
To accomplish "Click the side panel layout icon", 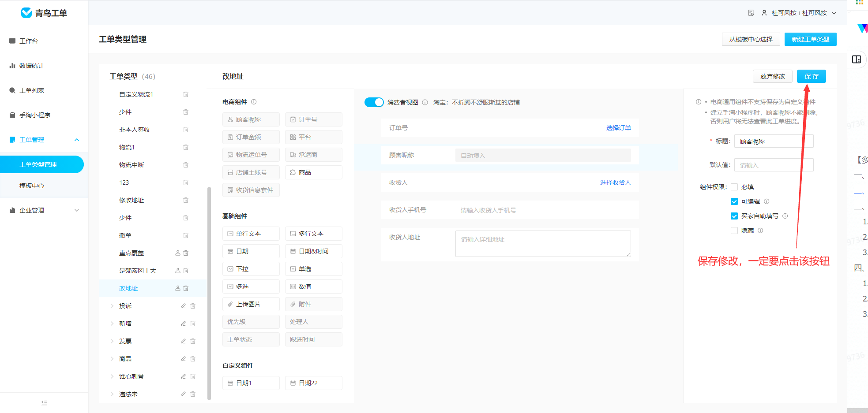I will (857, 60).
